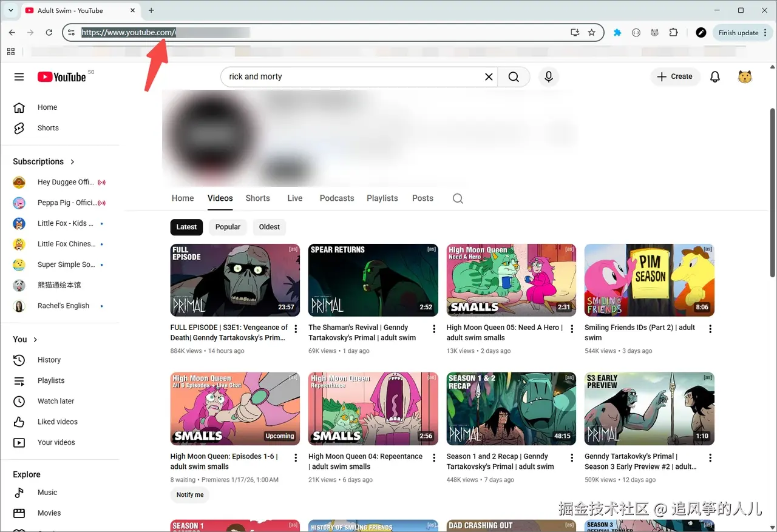Open the YouTube guide hamburger menu
777x532 pixels.
pos(19,77)
